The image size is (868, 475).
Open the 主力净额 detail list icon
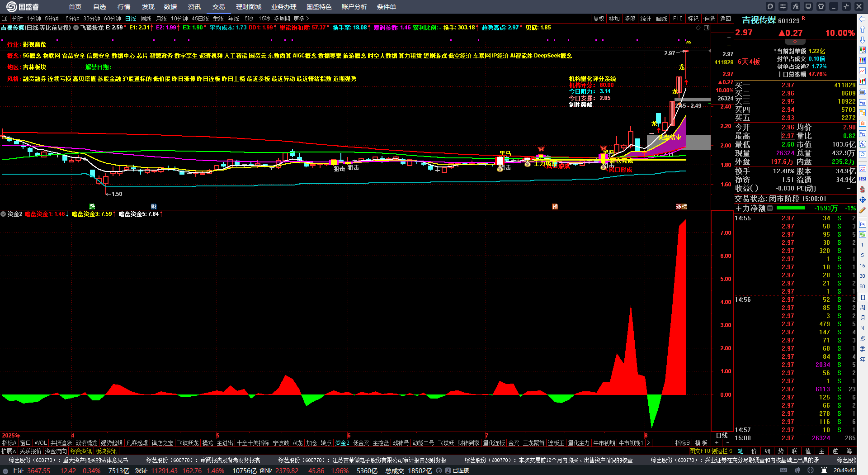(x=770, y=208)
